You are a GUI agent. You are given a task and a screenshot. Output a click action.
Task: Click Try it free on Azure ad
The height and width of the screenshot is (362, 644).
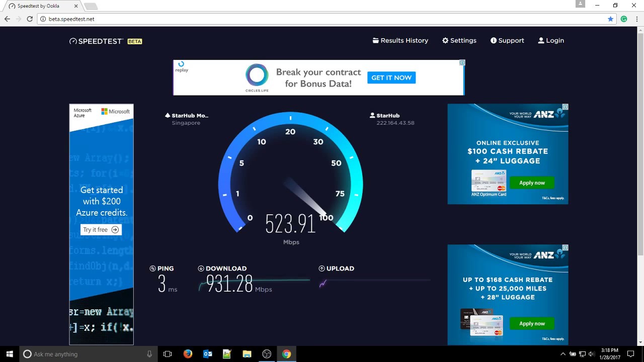[101, 230]
